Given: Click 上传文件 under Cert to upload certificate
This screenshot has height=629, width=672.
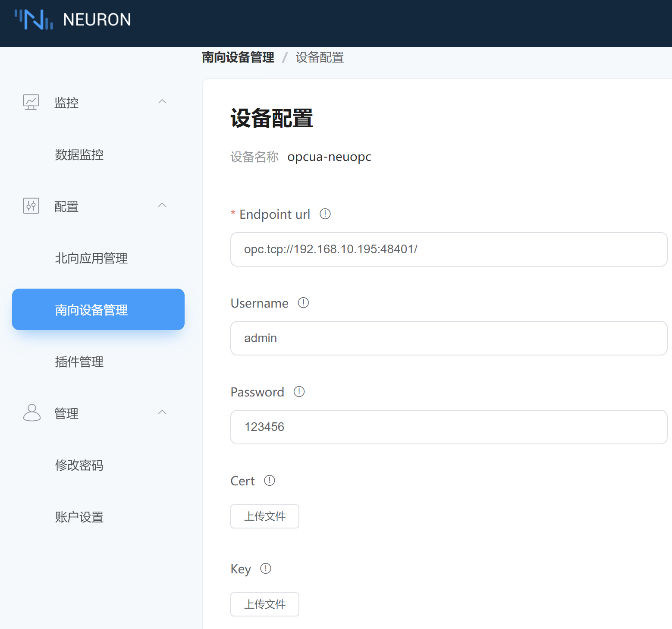Looking at the screenshot, I should [264, 516].
